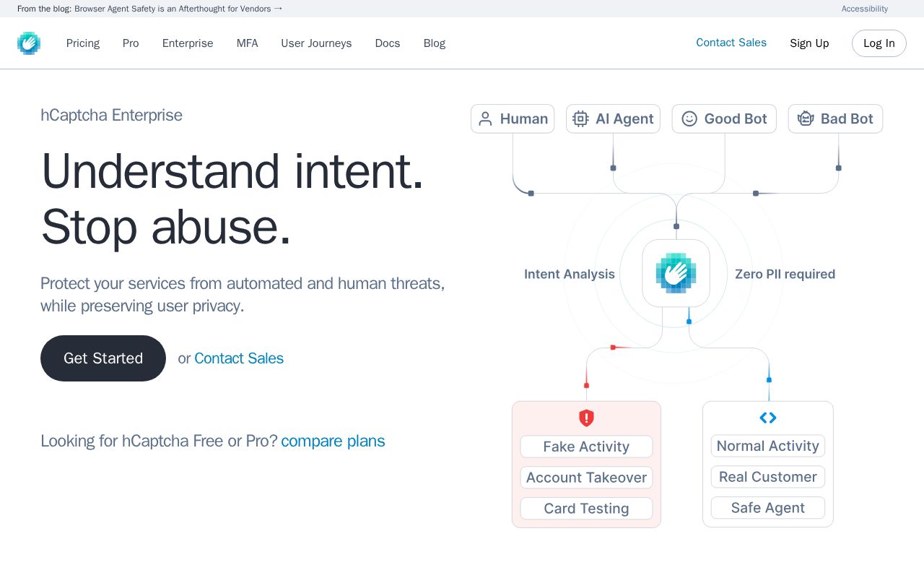Open the Docs navigation link
The height and width of the screenshot is (578, 924).
point(388,43)
